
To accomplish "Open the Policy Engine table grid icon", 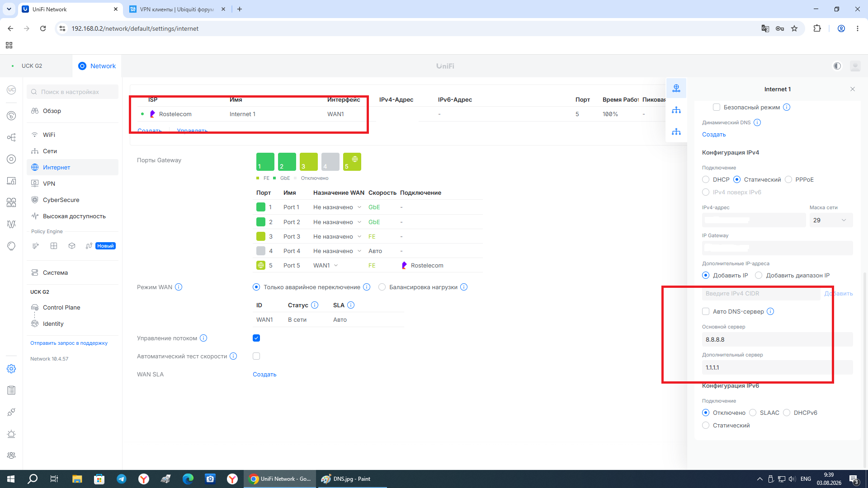I will [54, 246].
